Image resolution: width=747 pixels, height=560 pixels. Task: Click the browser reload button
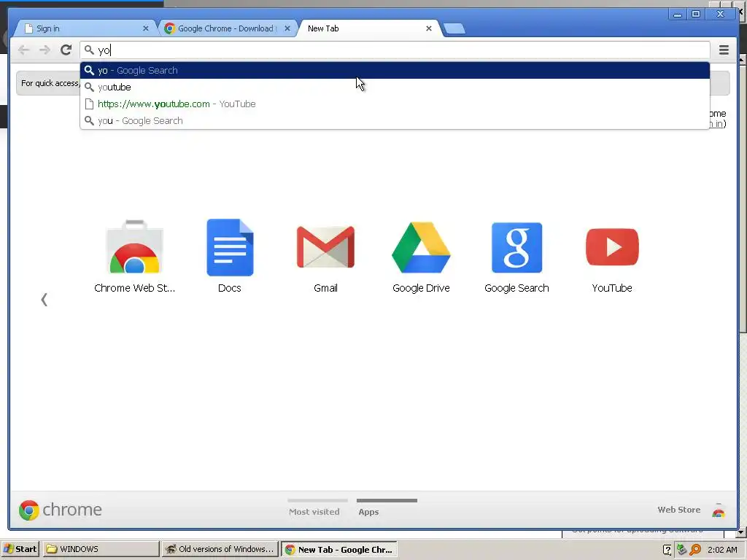click(x=66, y=50)
